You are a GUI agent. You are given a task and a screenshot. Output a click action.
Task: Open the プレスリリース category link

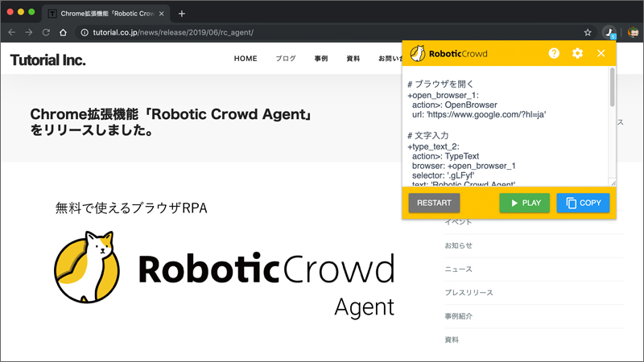point(469,293)
